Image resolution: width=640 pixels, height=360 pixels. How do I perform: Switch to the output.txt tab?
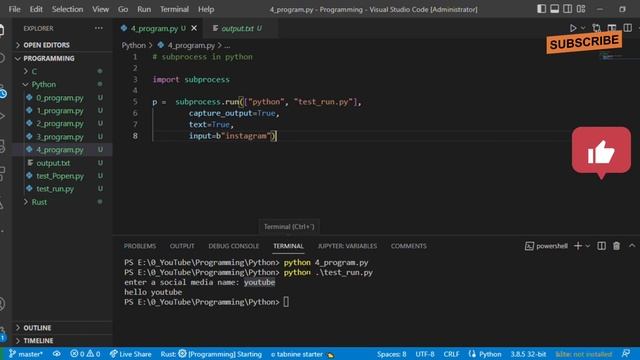coord(238,29)
